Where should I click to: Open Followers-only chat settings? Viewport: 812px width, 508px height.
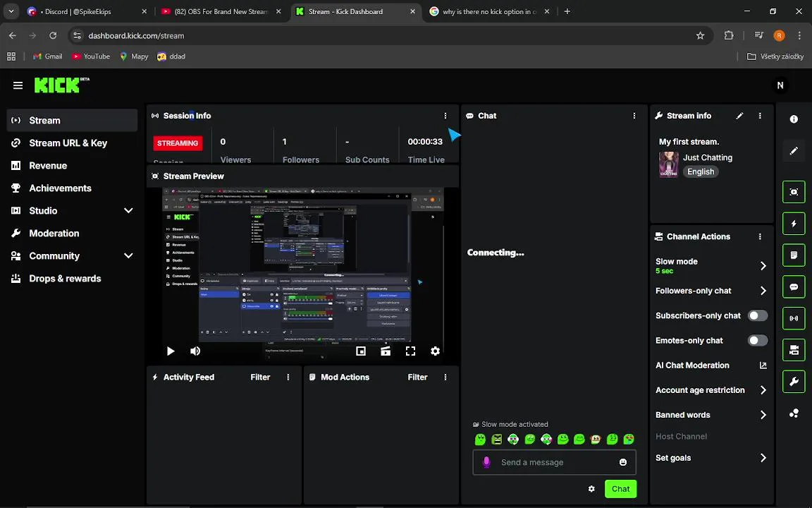click(711, 291)
